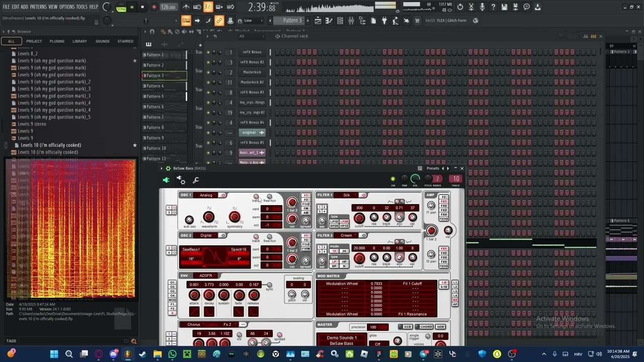644x362 pixels.
Task: Open the Filter 1 Silk dropdown
Action: pos(347,195)
